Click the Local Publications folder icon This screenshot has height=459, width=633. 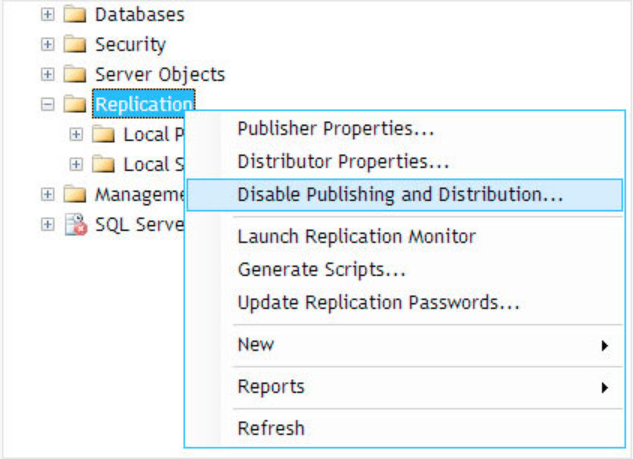click(x=104, y=135)
